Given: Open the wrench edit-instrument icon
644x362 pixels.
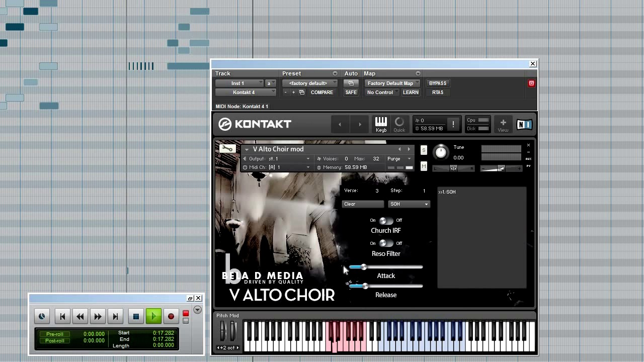Looking at the screenshot, I should pyautogui.click(x=227, y=149).
